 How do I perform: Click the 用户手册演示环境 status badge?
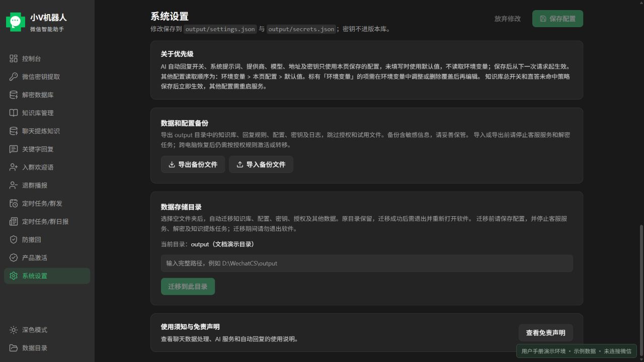coord(577,351)
